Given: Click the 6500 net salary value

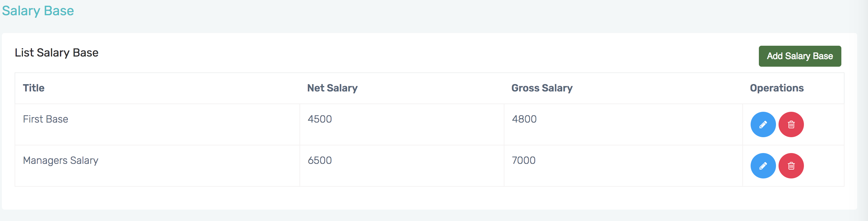Looking at the screenshot, I should (x=319, y=160).
